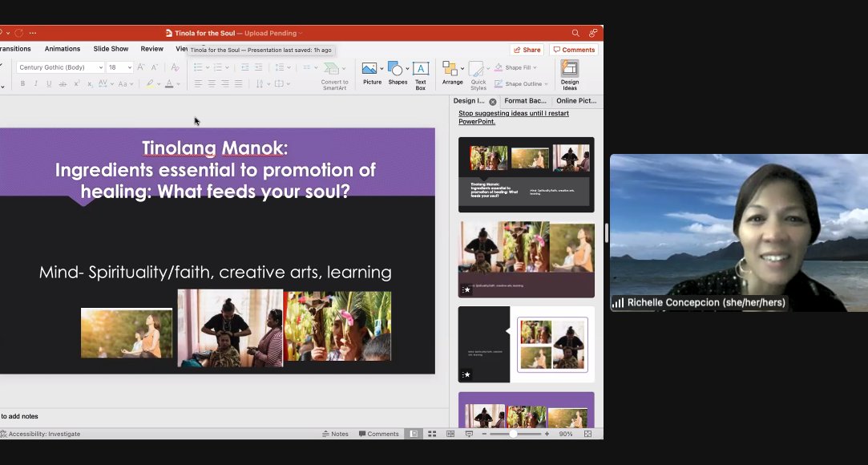Apply subscript formatting
This screenshot has width=868, height=465.
[90, 83]
